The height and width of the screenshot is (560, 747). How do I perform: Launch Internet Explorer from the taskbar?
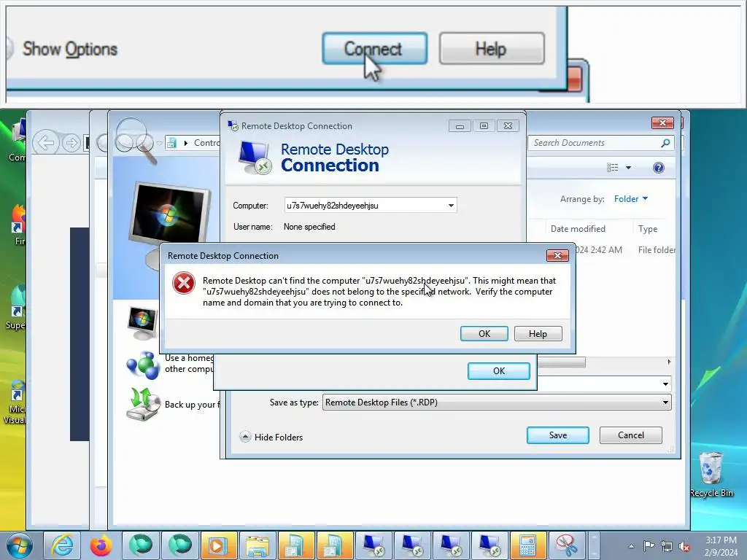62,545
